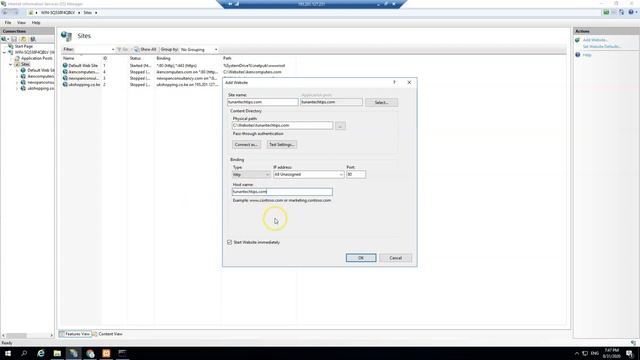
Task: Click the Start Page tree item
Action: (24, 46)
